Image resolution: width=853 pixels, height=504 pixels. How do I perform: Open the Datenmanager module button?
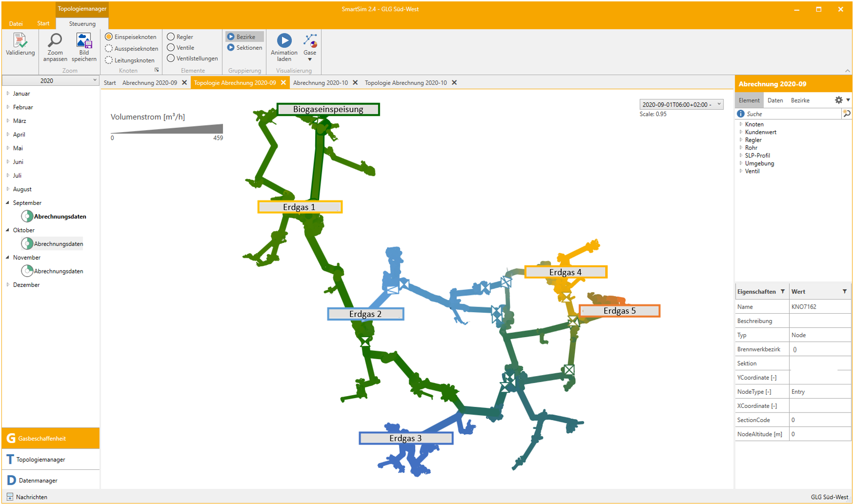(38, 481)
